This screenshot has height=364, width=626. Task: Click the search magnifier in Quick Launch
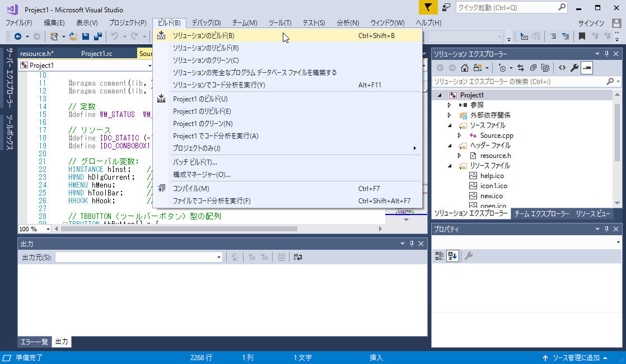pos(561,7)
